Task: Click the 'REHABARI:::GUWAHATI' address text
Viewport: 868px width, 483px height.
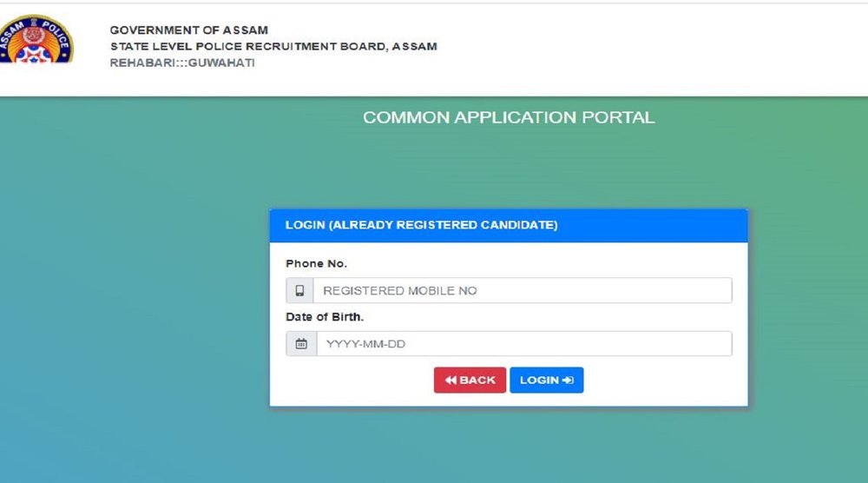Action: (182, 63)
